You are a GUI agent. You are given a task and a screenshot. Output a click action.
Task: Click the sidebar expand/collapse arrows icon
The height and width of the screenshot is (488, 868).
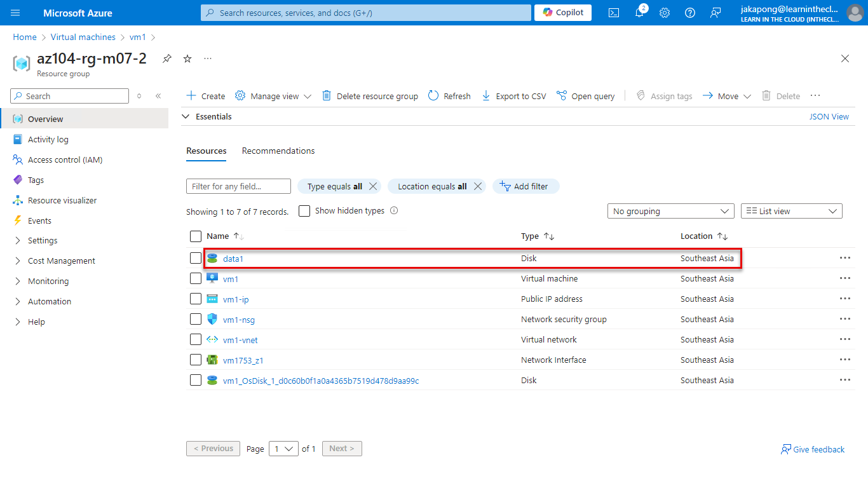click(x=140, y=96)
